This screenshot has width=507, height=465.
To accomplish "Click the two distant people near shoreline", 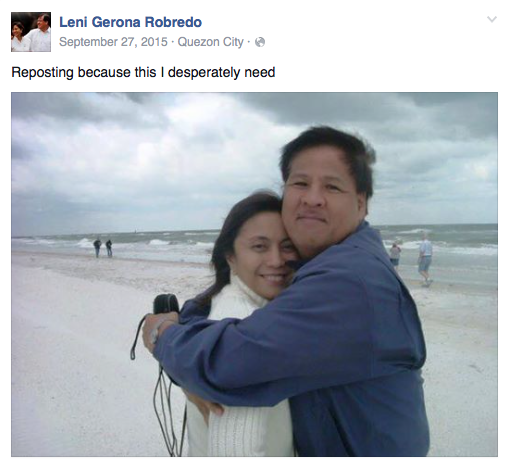I will [103, 248].
